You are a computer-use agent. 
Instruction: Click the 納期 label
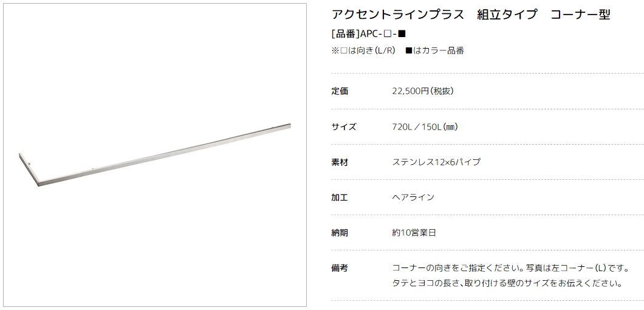(340, 233)
